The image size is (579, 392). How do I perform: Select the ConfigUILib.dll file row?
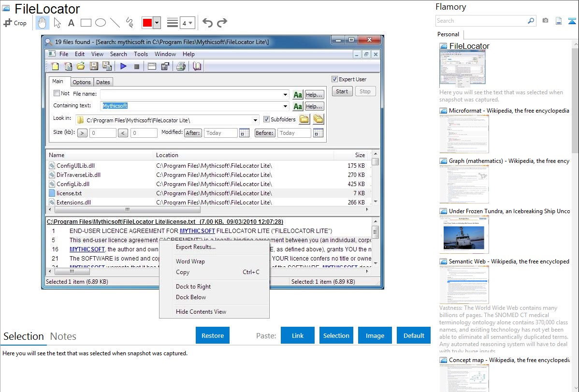coord(209,165)
